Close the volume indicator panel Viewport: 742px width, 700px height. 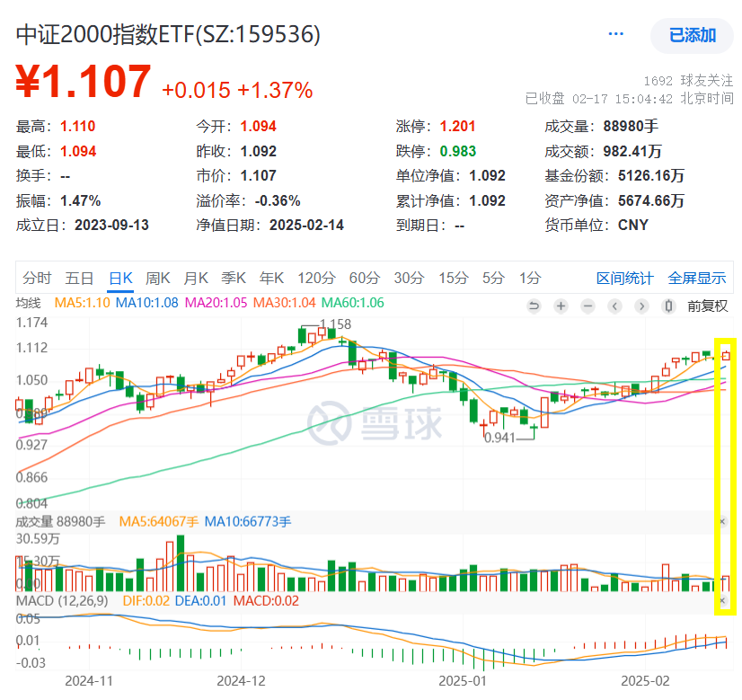(x=722, y=521)
